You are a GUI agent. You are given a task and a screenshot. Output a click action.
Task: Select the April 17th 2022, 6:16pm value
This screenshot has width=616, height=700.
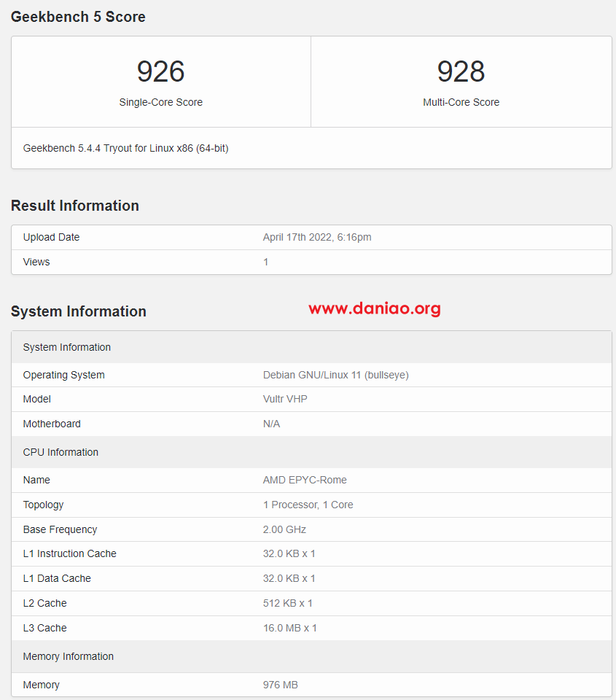317,237
